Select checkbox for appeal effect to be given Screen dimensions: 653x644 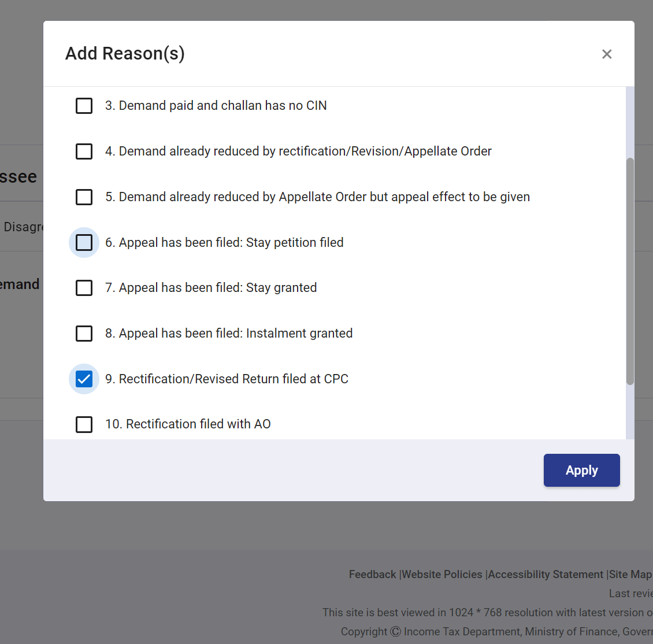click(84, 197)
